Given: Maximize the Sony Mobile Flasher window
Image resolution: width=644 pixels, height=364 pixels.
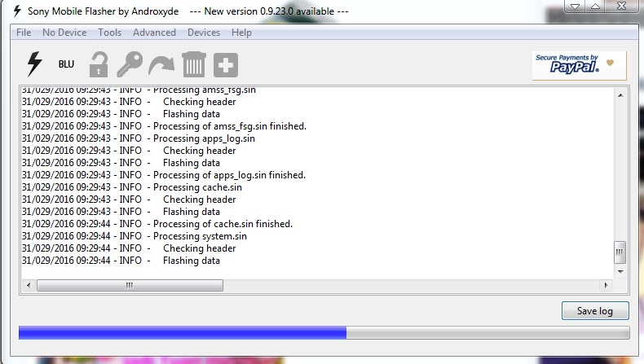Looking at the screenshot, I should 596,7.
